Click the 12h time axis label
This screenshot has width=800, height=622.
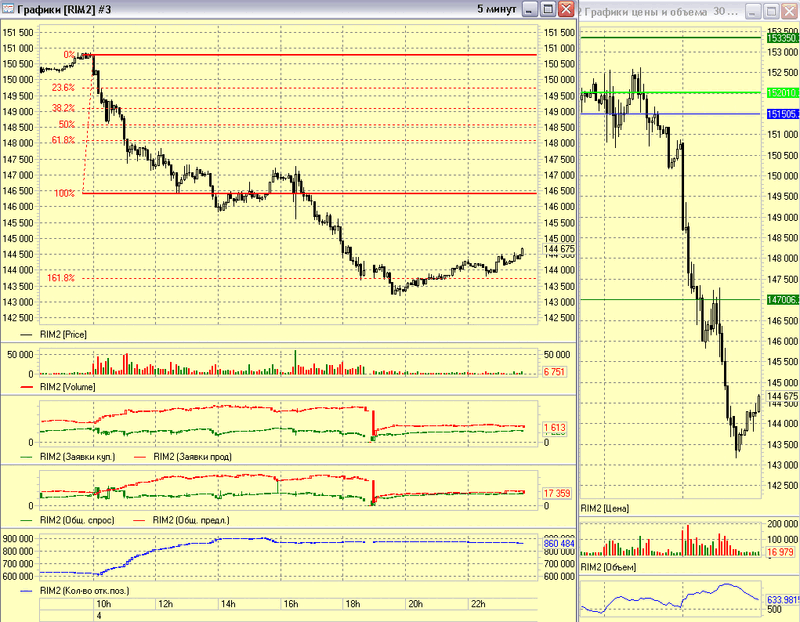[x=166, y=604]
